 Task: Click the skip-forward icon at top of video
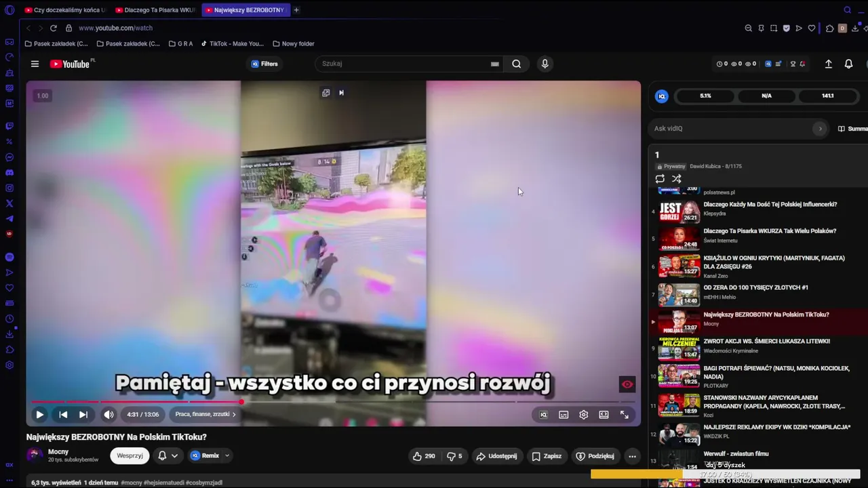pos(341,93)
